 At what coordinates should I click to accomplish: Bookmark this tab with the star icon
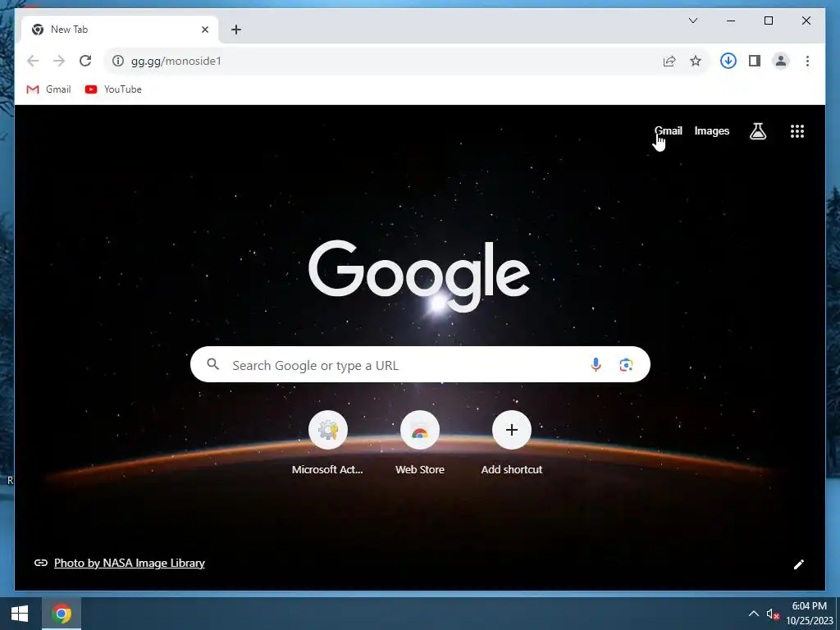coord(696,61)
